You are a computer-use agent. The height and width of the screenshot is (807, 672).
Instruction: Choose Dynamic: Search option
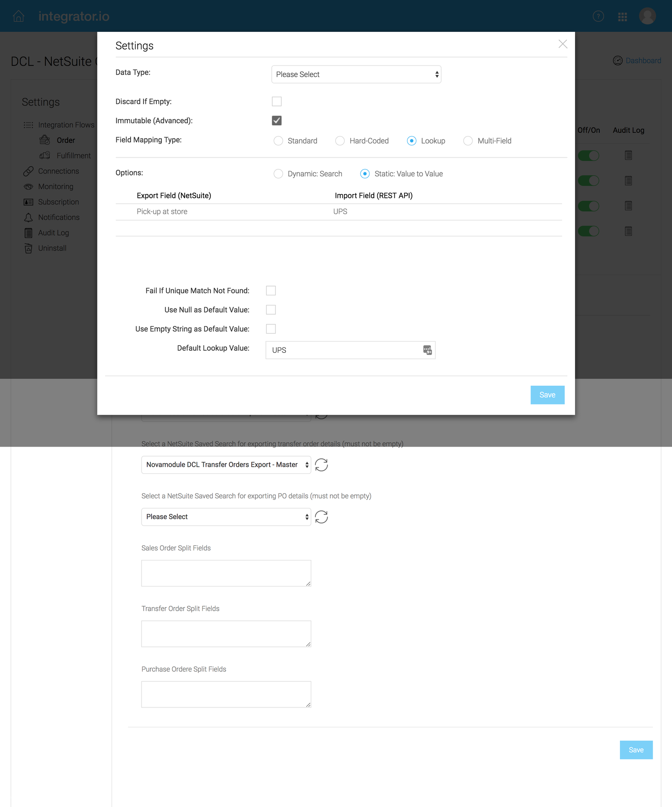point(278,174)
